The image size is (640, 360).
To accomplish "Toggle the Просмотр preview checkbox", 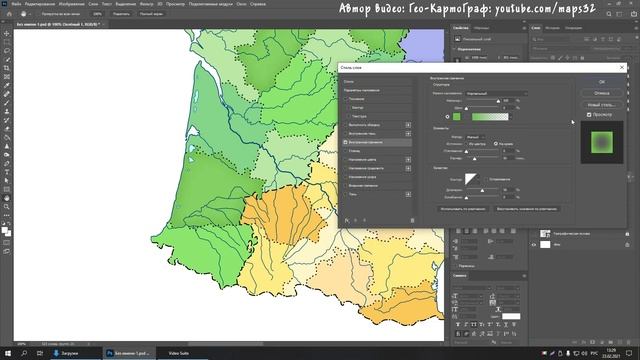I will point(589,115).
